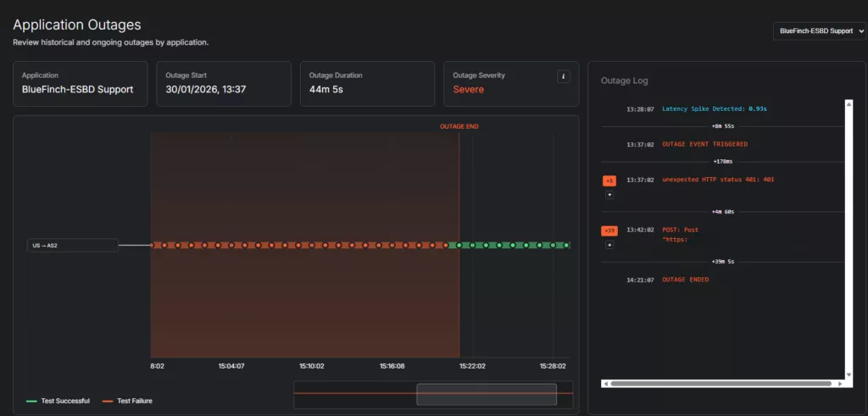Click the Application Outages page heading
The width and height of the screenshot is (868, 416).
pos(77,25)
